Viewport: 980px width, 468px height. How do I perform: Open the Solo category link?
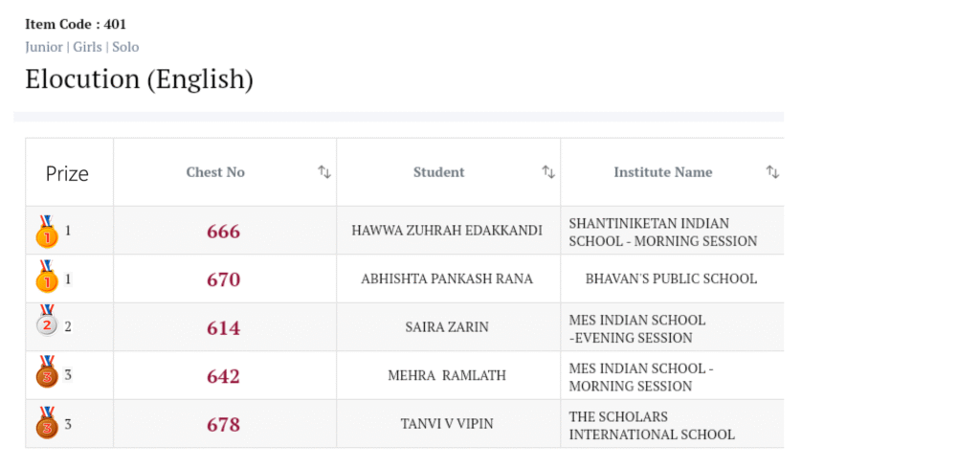125,47
